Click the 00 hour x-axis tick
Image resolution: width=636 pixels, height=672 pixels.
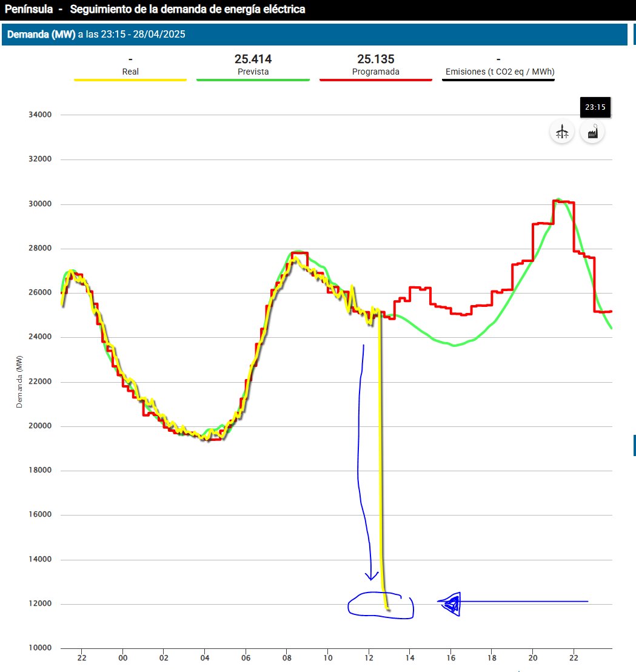123,657
